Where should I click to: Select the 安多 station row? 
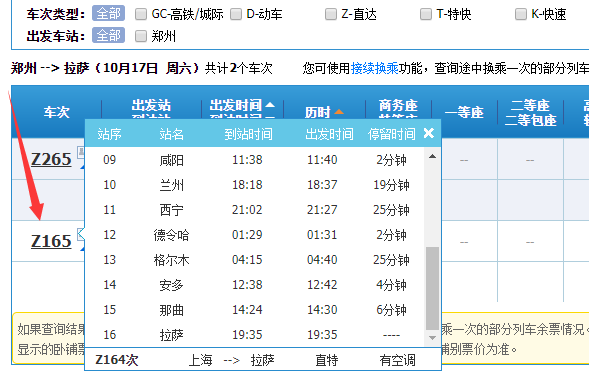255,285
